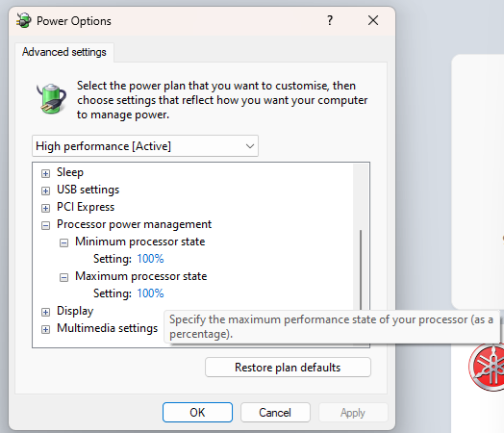Click the red Yamaha logo icon
Viewport: 504px width, 433px height.
(x=487, y=368)
